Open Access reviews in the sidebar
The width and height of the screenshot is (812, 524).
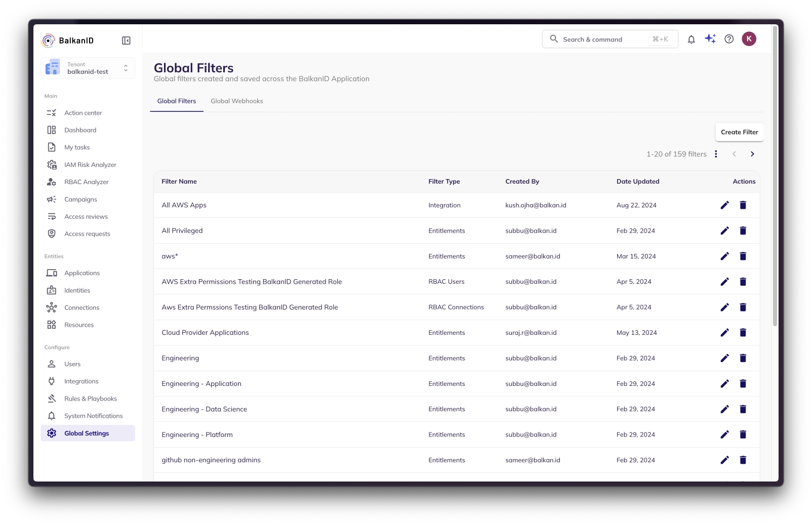(x=88, y=216)
